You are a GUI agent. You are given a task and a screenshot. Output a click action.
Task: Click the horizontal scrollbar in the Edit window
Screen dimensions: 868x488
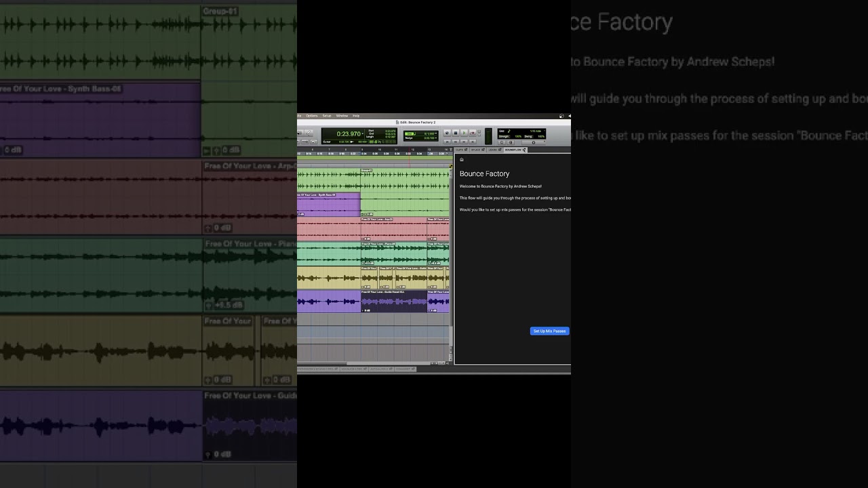point(363,363)
